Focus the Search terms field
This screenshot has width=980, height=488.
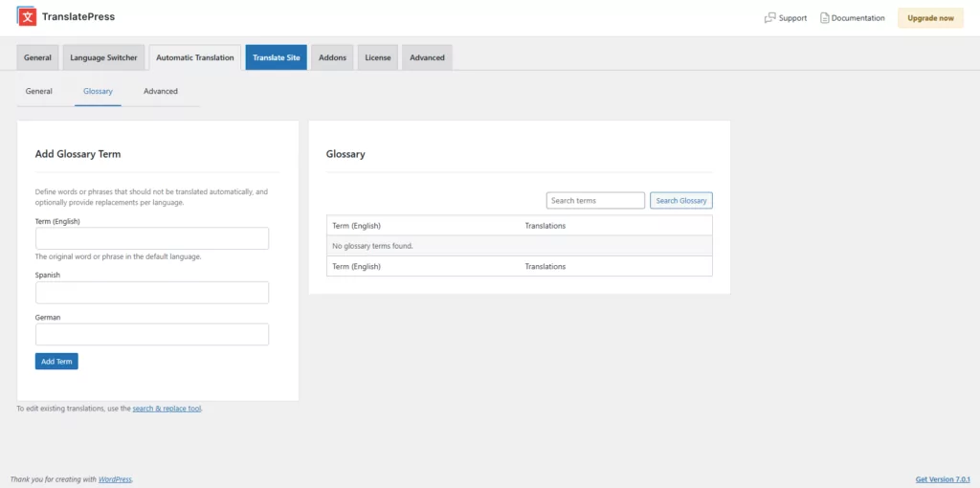pos(595,201)
